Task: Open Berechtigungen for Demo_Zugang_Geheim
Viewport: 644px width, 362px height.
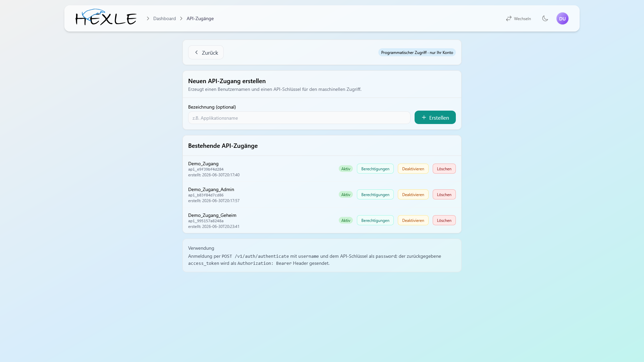Action: point(375,220)
